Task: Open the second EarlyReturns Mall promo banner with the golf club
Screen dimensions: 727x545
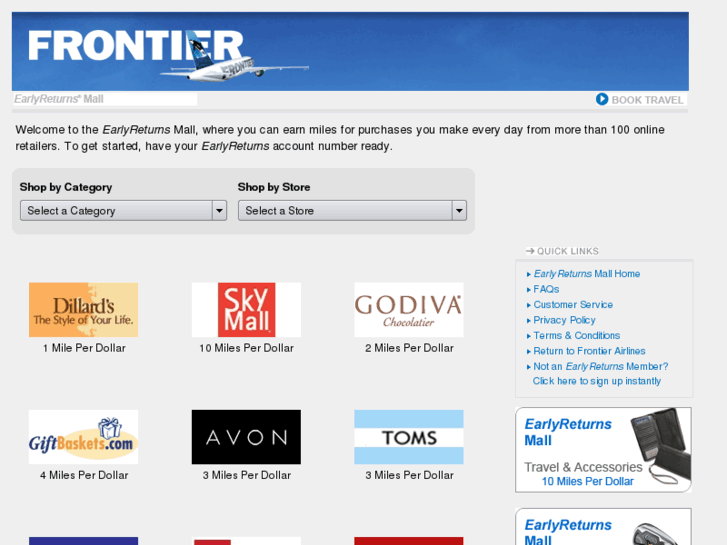Action: point(603,527)
